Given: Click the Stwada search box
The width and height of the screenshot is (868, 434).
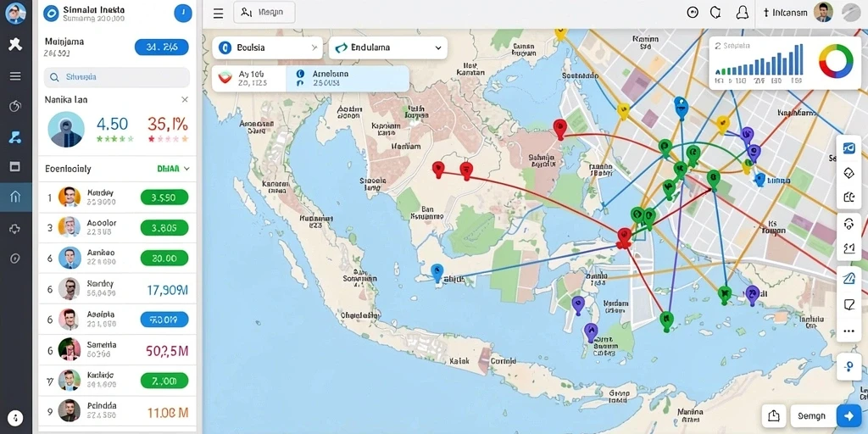Looking at the screenshot, I should pos(117,77).
